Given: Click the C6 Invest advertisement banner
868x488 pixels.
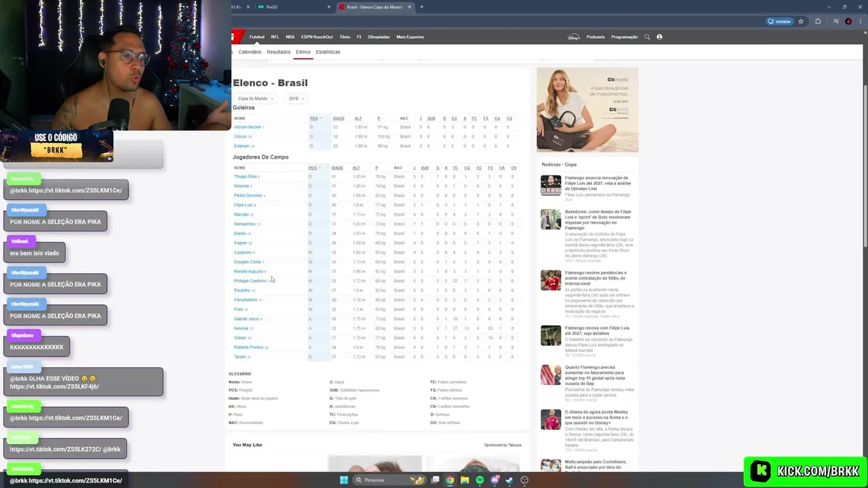Looking at the screenshot, I should [587, 110].
